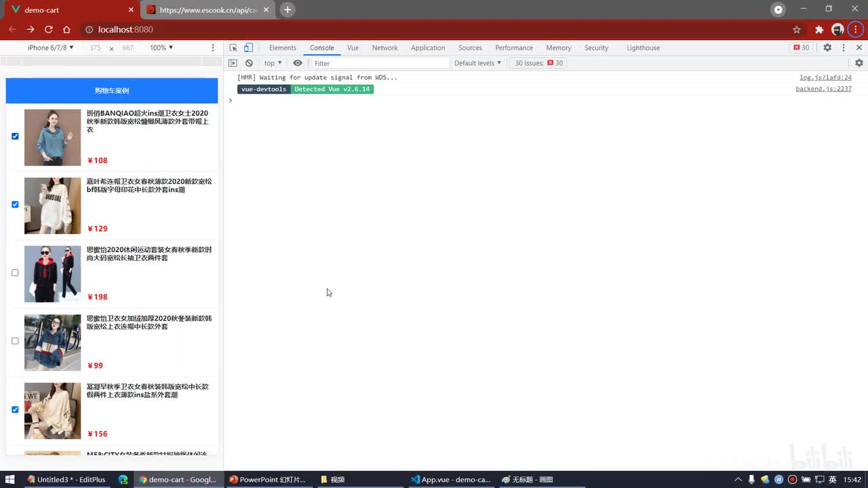868x488 pixels.
Task: Show the console sidebar
Action: click(x=233, y=63)
